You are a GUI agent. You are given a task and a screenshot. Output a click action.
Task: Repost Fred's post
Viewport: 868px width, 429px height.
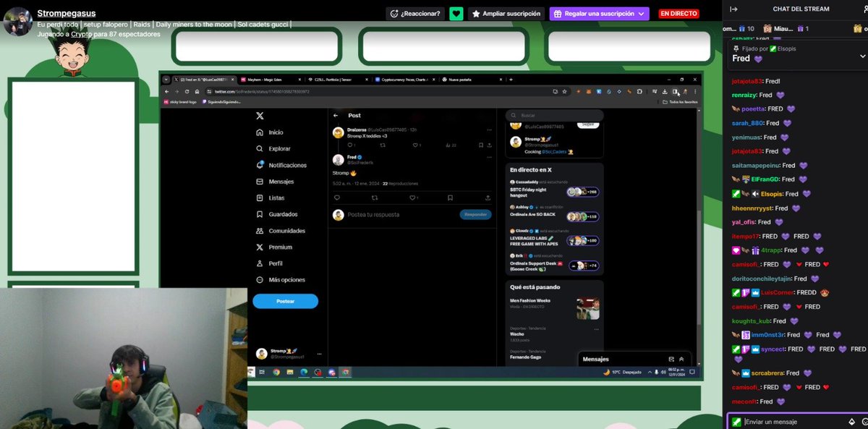point(376,197)
